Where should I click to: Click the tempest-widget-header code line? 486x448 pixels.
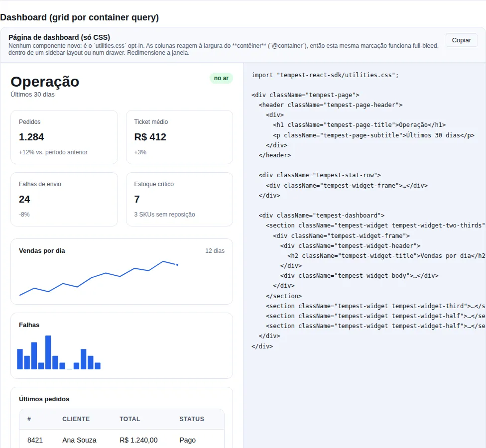click(350, 246)
